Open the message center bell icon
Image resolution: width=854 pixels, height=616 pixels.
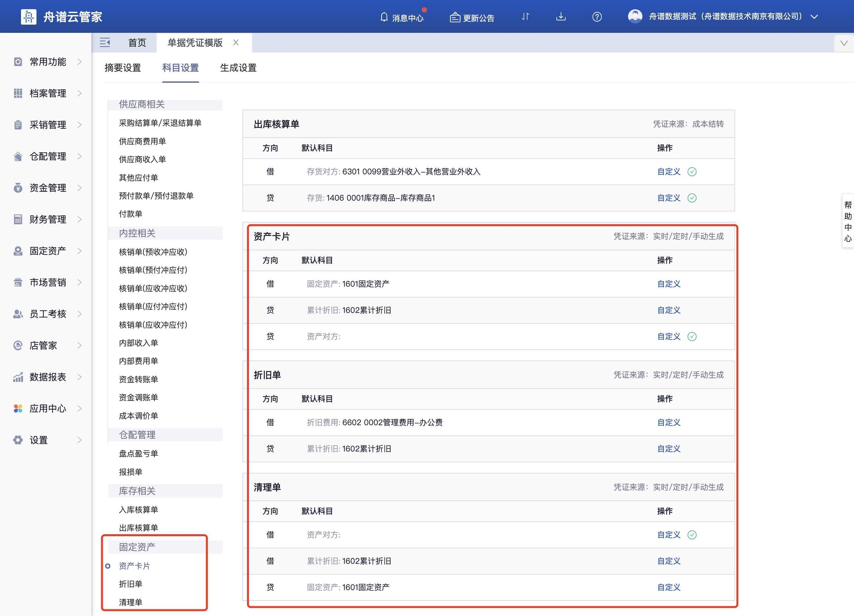point(384,17)
